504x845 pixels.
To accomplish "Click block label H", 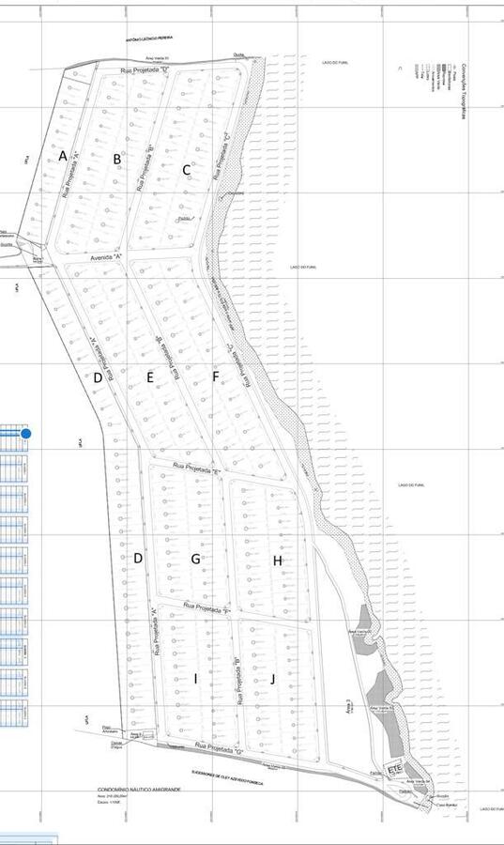I will [277, 561].
